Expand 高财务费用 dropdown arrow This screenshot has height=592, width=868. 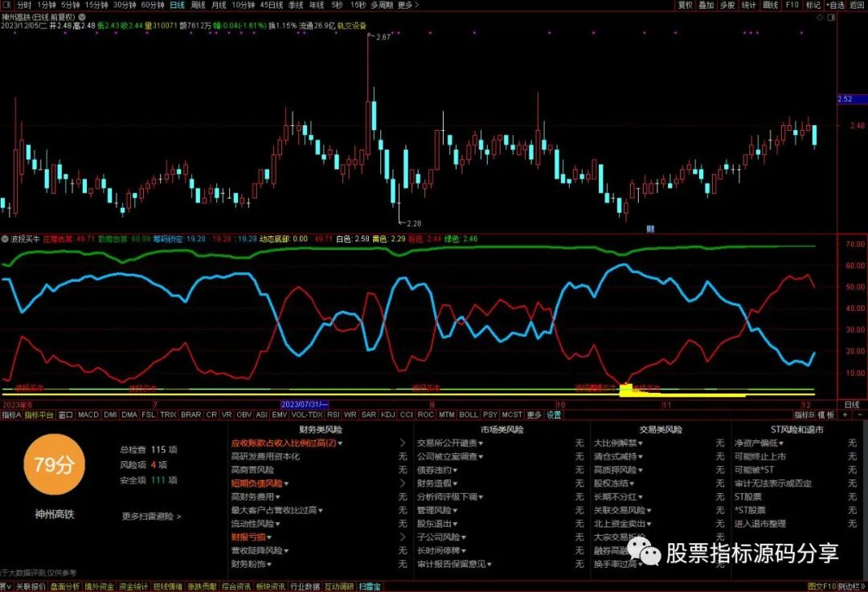click(x=278, y=497)
